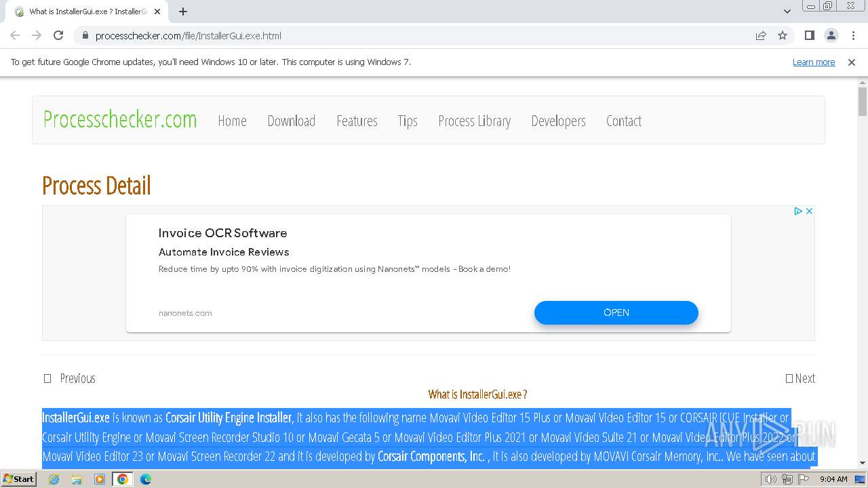868x488 pixels.
Task: Click the blue OPEN ad button
Action: [x=616, y=312]
